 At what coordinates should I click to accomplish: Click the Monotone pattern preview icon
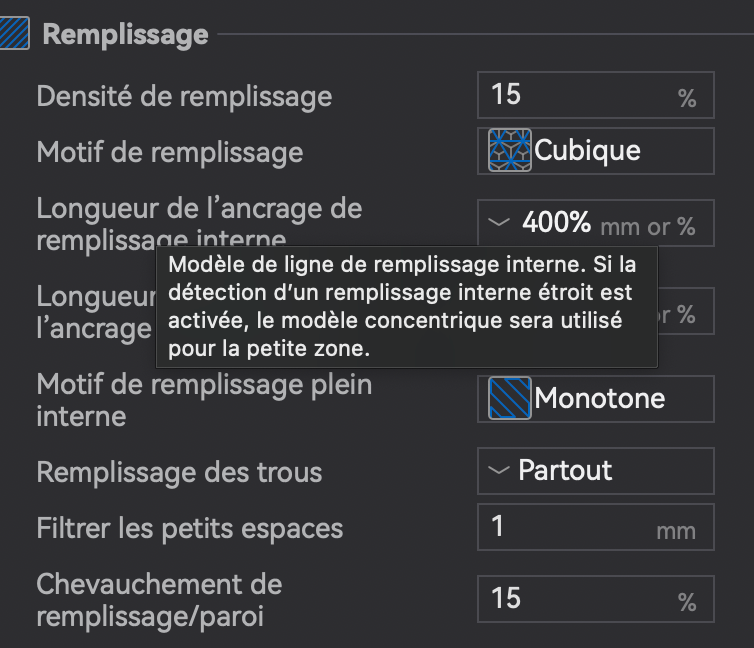tap(510, 399)
